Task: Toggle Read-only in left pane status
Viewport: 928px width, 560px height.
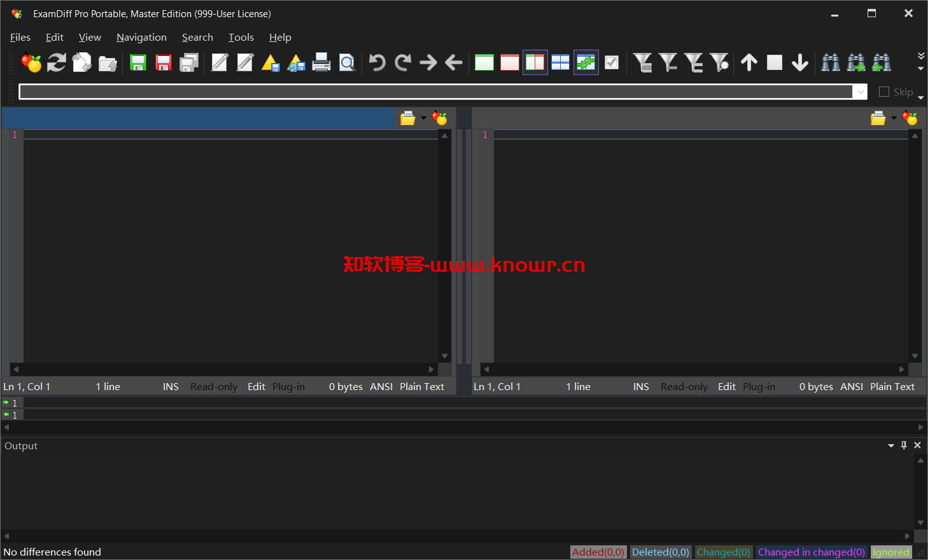Action: (x=214, y=386)
